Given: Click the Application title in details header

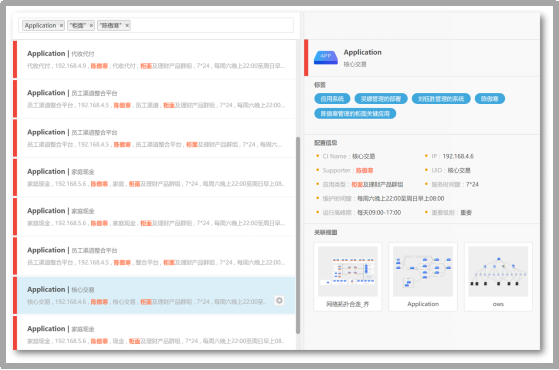Looking at the screenshot, I should (x=363, y=52).
